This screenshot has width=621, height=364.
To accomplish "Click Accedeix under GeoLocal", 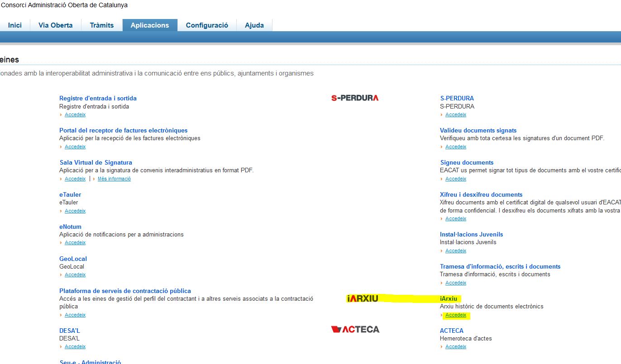I will pos(75,274).
